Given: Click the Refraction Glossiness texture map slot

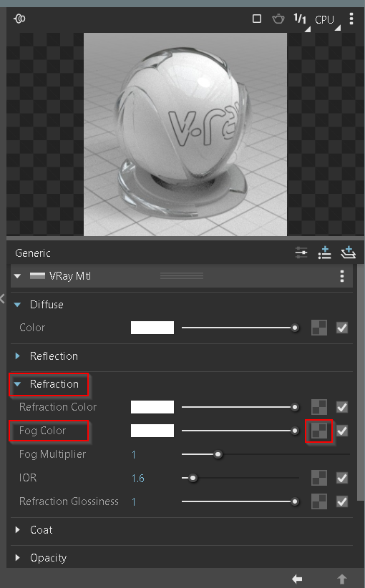Looking at the screenshot, I should (319, 501).
